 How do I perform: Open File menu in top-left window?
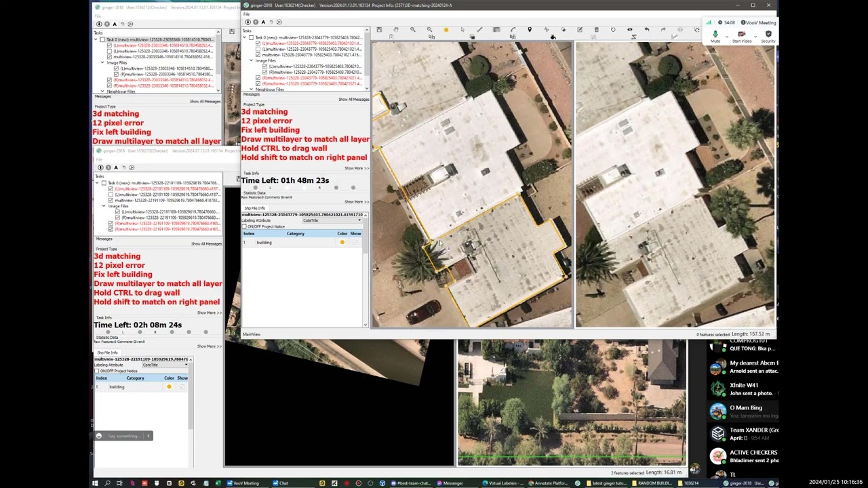tap(98, 16)
